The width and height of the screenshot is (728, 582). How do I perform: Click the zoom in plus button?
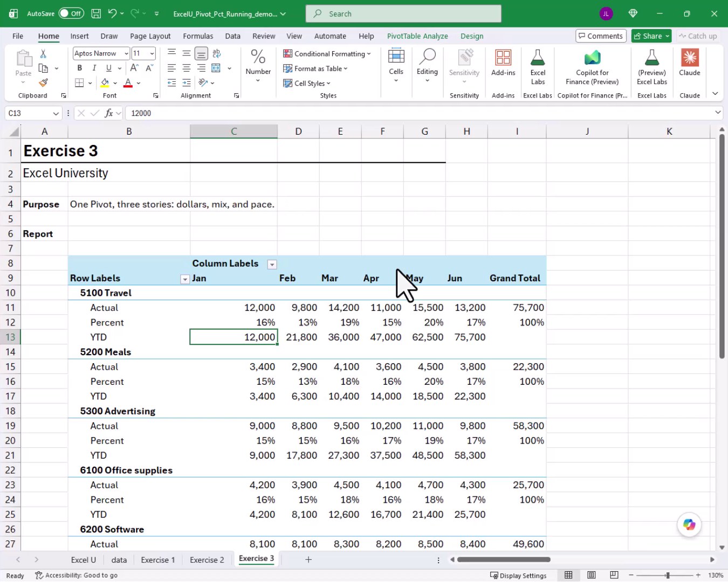pos(698,575)
